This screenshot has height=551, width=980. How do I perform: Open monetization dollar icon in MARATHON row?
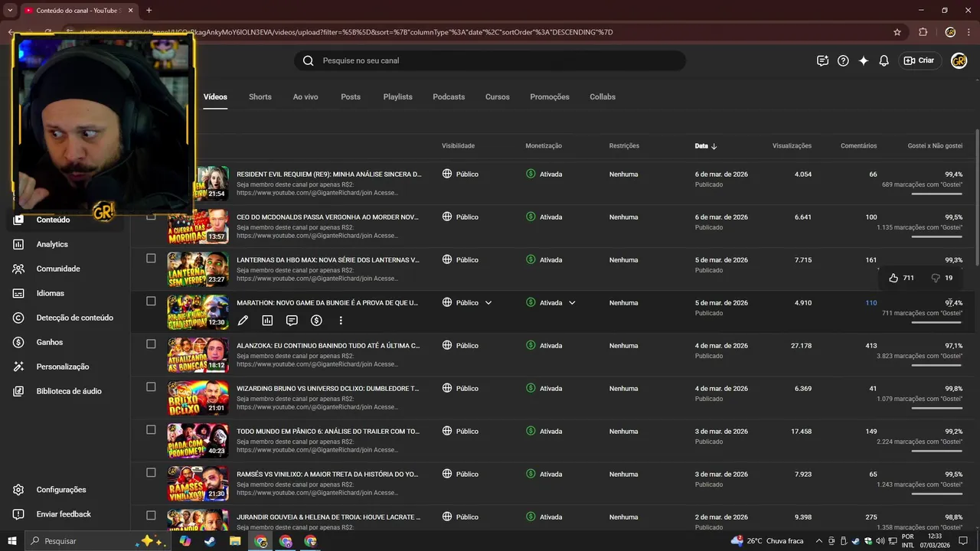click(x=316, y=321)
